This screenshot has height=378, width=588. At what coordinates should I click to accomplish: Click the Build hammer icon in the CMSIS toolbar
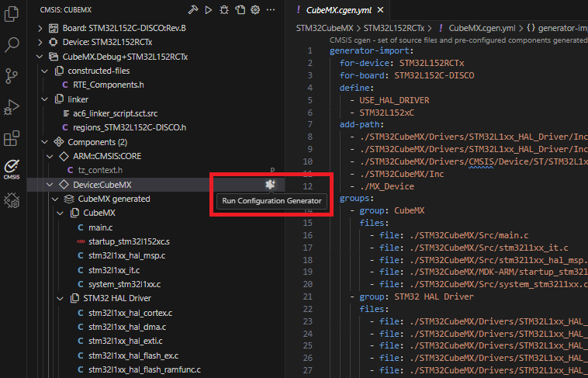(x=192, y=10)
